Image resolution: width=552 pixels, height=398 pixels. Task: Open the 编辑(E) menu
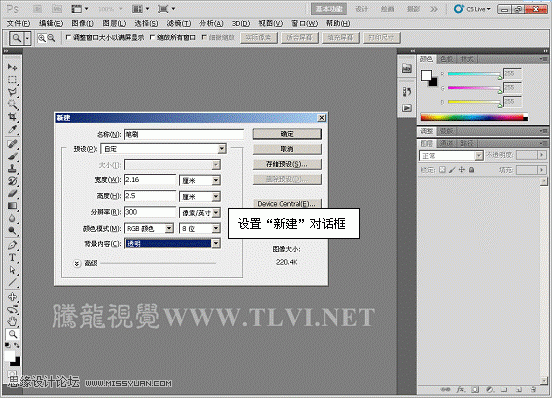(51, 23)
